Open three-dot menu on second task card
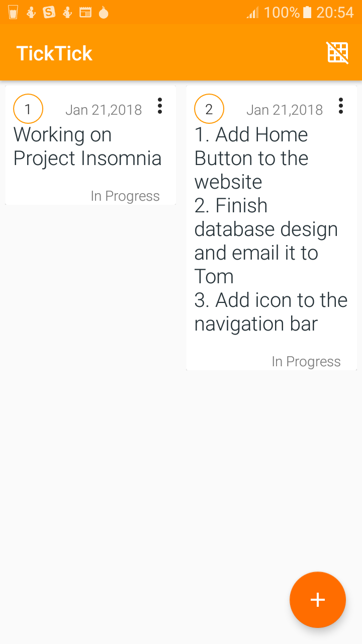Image resolution: width=362 pixels, height=644 pixels. point(341,106)
